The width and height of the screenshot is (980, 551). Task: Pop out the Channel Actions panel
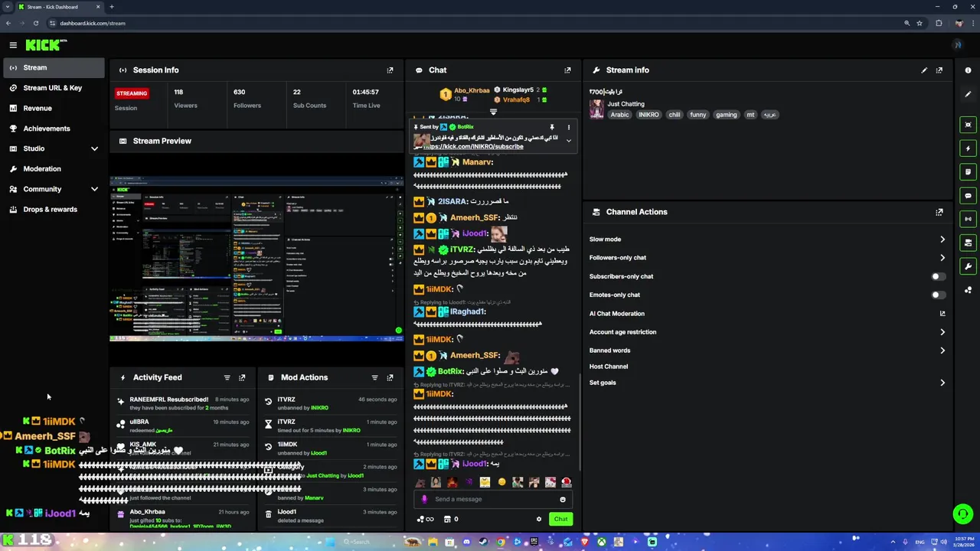pos(939,212)
